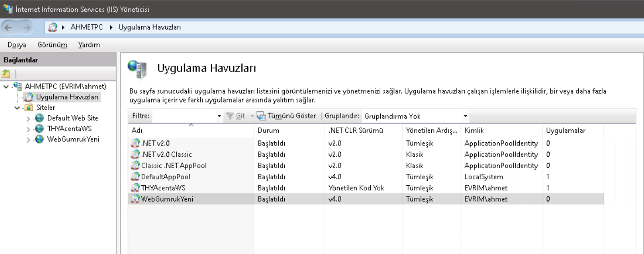Click the WebGumrukYeni pool name in list

coord(167,199)
